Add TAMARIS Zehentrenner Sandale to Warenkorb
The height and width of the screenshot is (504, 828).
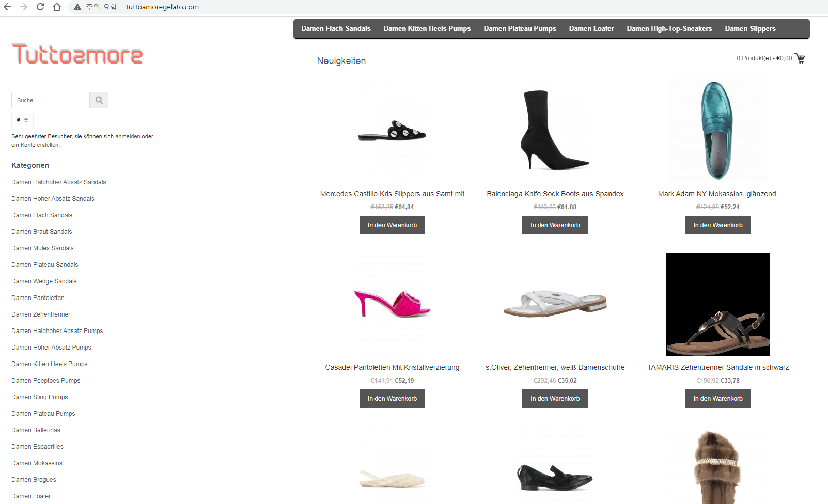coord(718,399)
